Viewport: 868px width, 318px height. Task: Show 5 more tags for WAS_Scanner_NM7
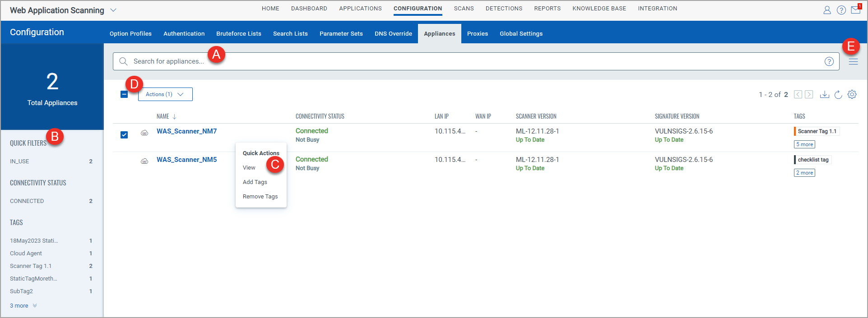[804, 144]
